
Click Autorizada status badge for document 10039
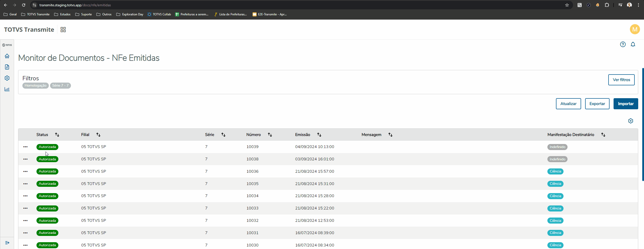47,147
